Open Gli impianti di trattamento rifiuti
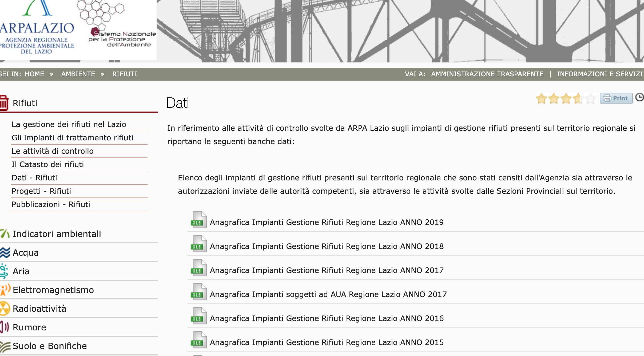This screenshot has height=356, width=644. (x=72, y=138)
